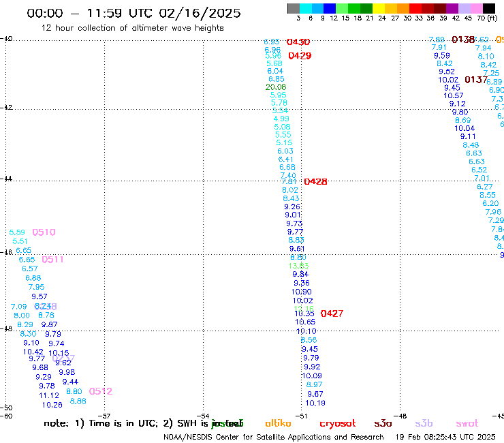Click the red cryosat time label 0430
Viewport: 504px width, 443px height.
coord(298,42)
